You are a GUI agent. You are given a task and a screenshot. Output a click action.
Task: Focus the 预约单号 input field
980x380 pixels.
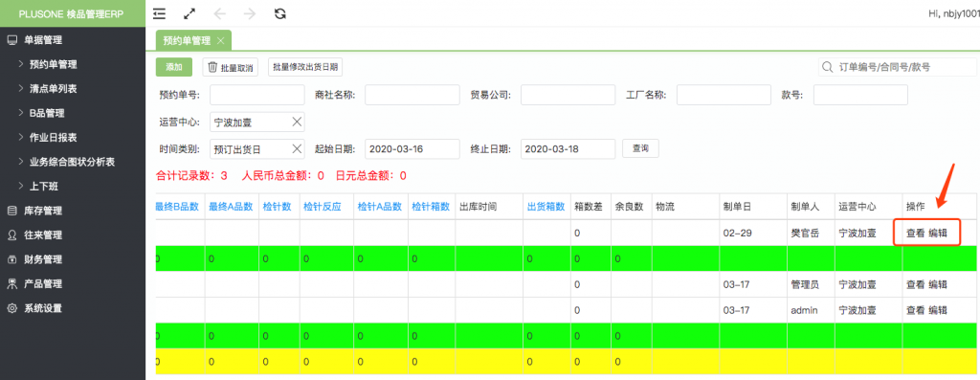[256, 95]
